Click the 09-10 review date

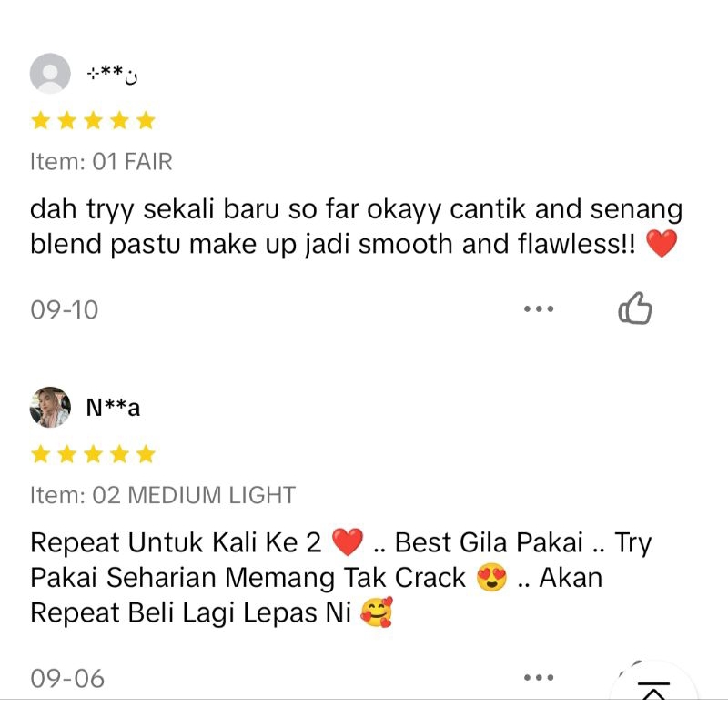coord(65,309)
